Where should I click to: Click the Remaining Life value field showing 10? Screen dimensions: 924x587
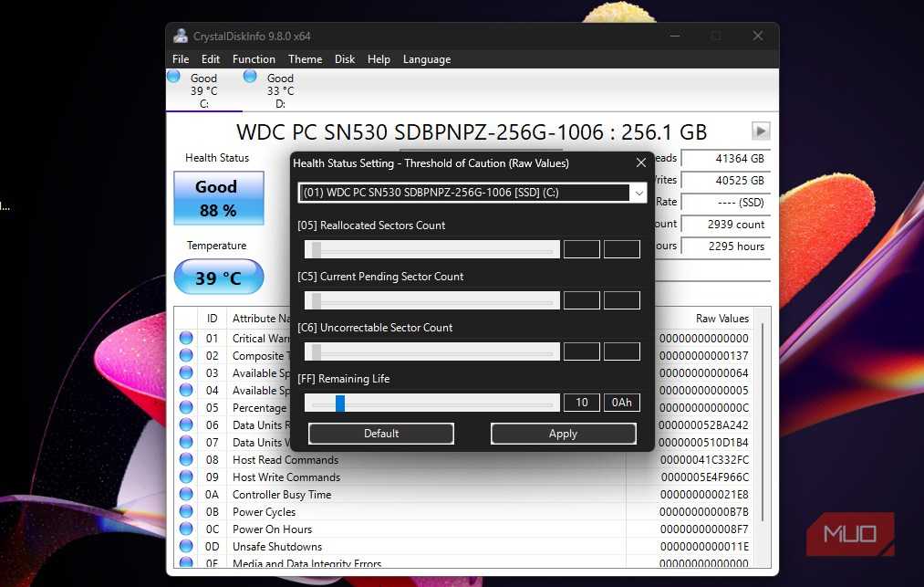[582, 403]
